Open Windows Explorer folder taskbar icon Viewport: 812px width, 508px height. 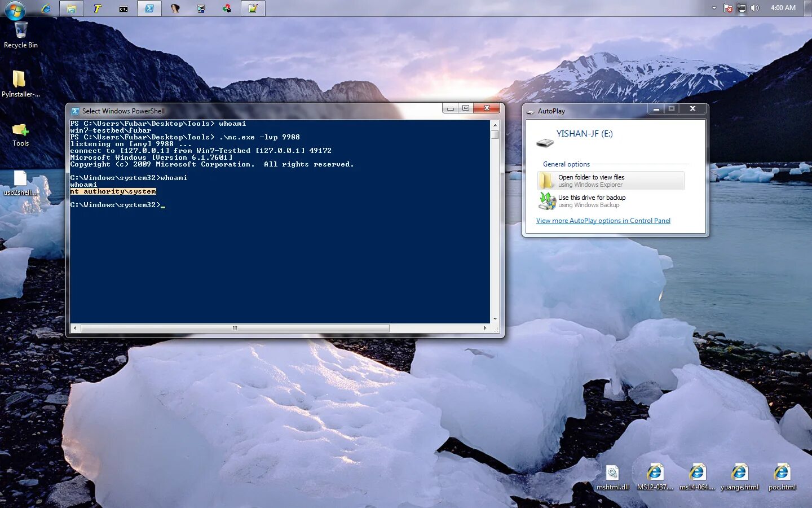tap(72, 8)
